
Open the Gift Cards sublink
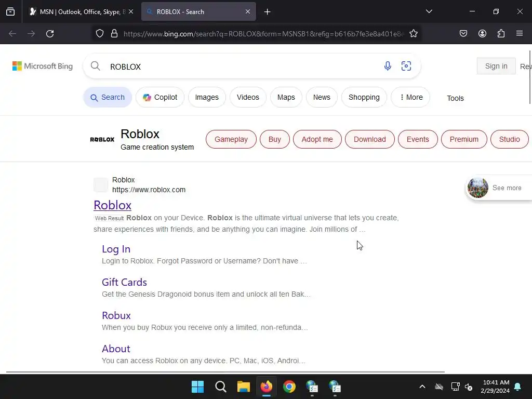coord(124,282)
